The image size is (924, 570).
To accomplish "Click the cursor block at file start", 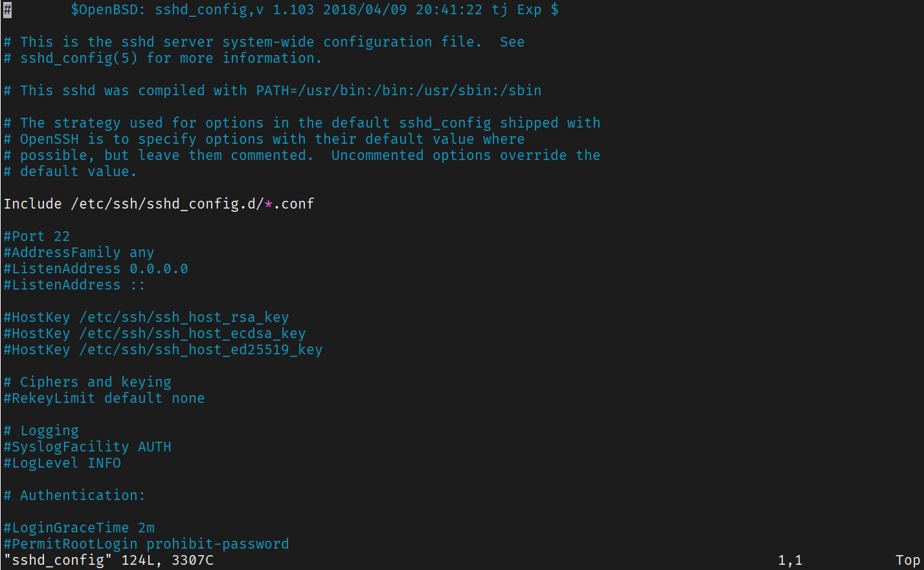I will point(7,10).
